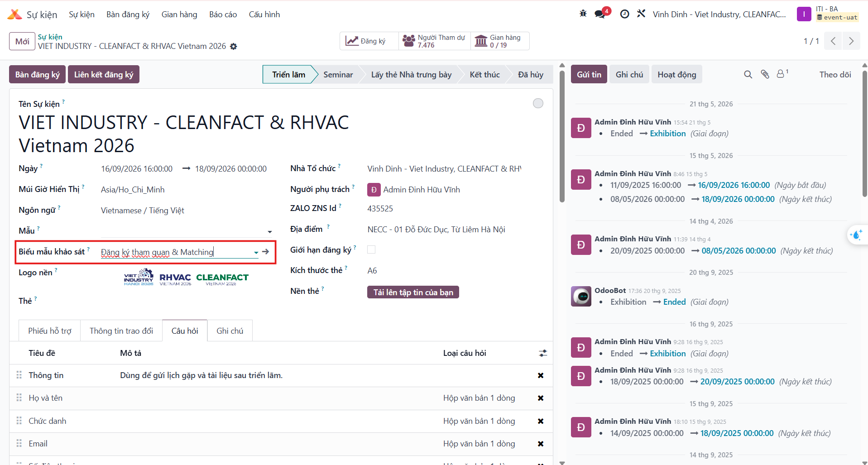Click Tải lên tập tin của bạn

click(x=413, y=292)
